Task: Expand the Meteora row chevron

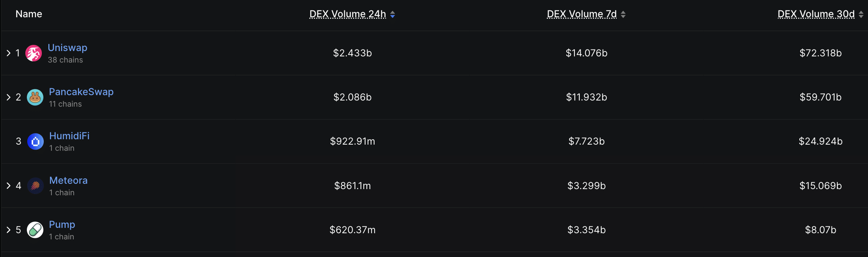Action: point(8,186)
